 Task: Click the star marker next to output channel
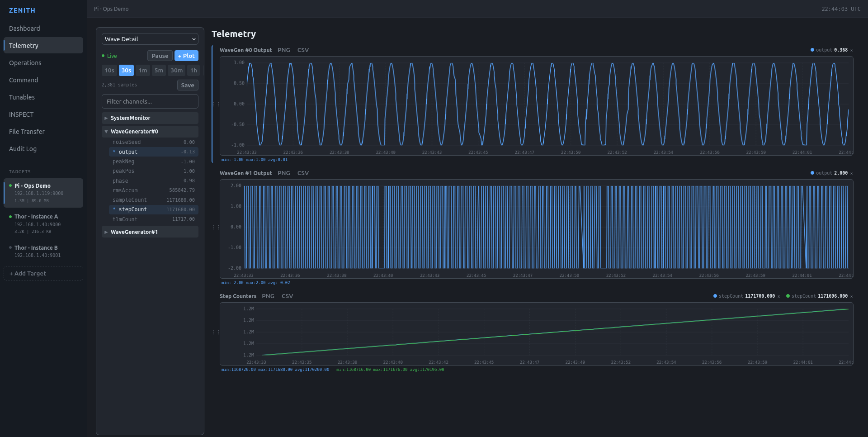point(115,152)
